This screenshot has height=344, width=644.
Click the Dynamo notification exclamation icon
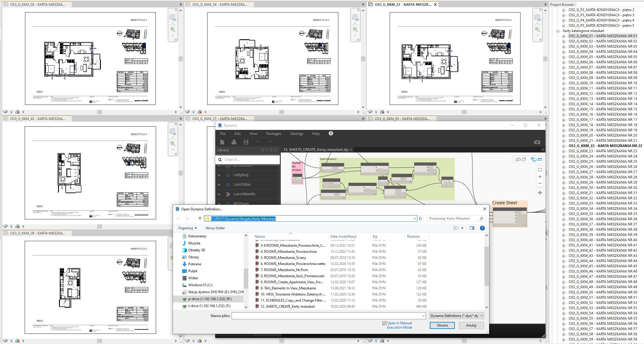click(x=331, y=133)
